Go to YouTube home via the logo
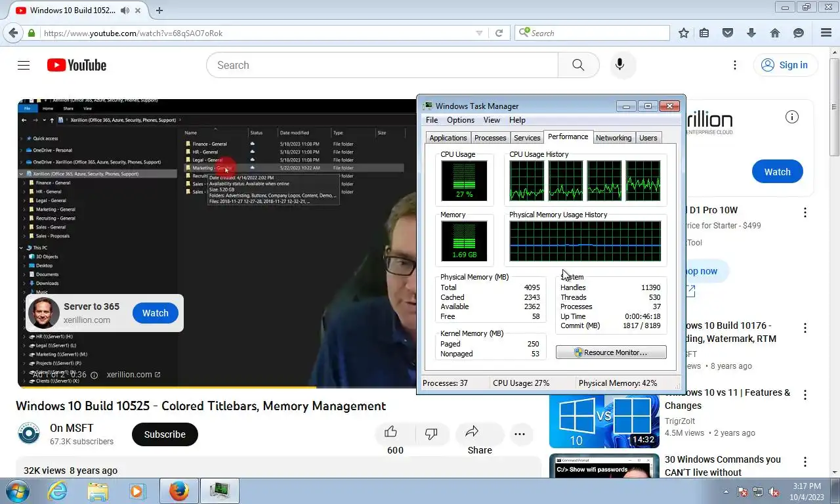This screenshot has width=840, height=504. tap(77, 65)
